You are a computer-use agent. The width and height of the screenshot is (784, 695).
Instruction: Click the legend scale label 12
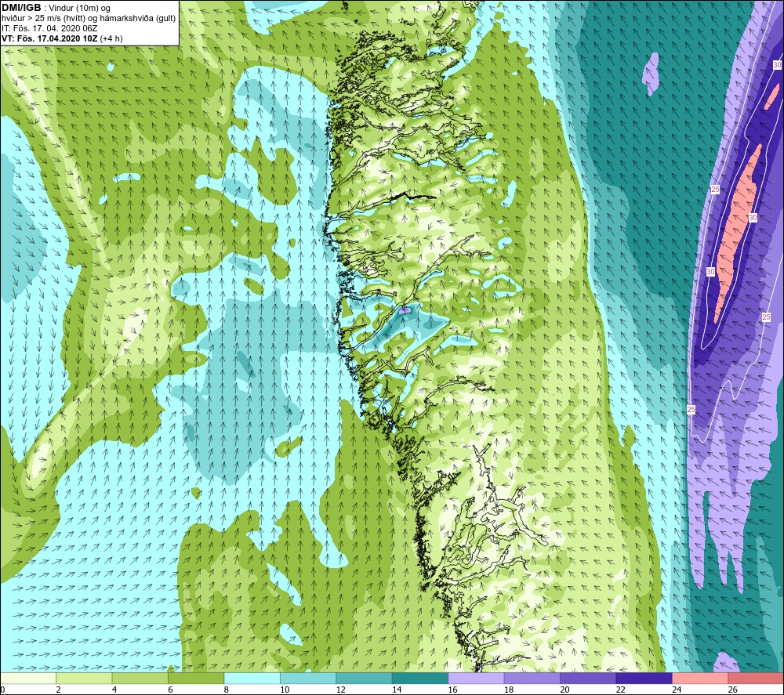click(x=340, y=690)
